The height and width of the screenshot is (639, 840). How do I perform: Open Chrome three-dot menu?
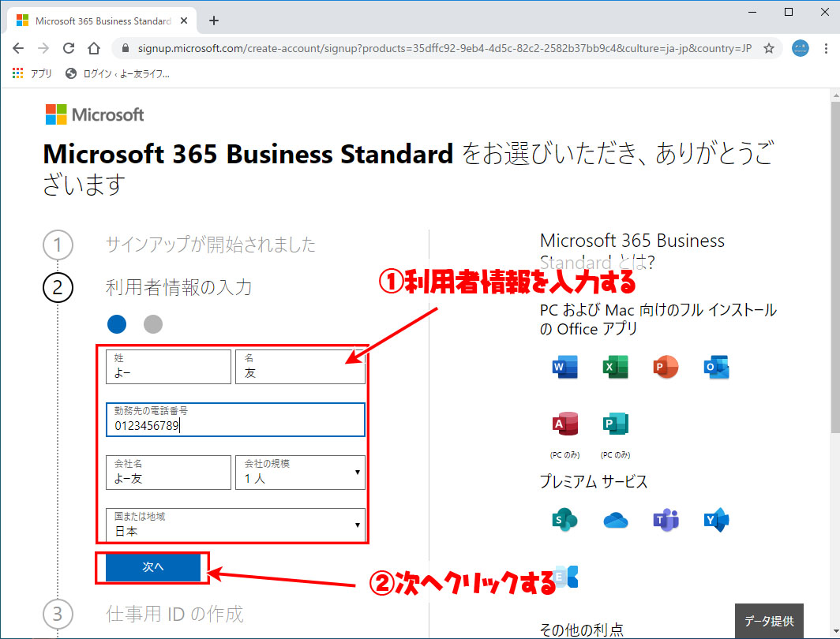(x=826, y=48)
